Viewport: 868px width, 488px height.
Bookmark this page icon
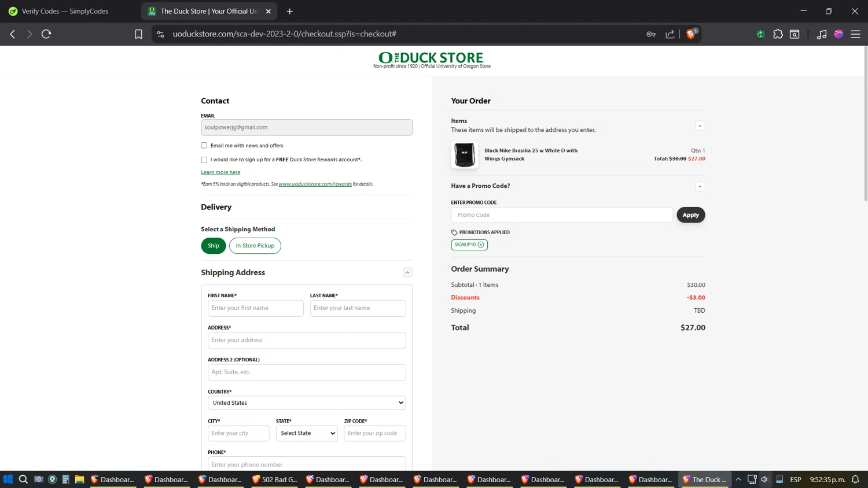[138, 34]
